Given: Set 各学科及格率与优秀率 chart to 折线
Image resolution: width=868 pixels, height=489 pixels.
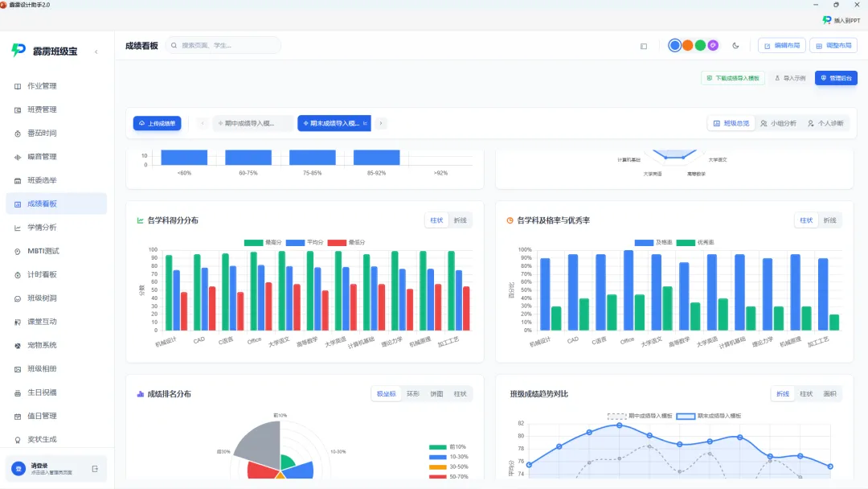Looking at the screenshot, I should 829,220.
